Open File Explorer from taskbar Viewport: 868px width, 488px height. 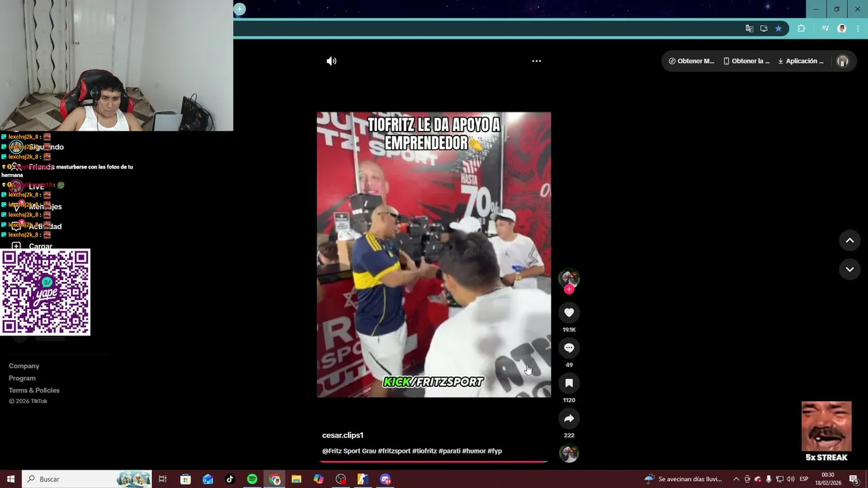click(296, 479)
